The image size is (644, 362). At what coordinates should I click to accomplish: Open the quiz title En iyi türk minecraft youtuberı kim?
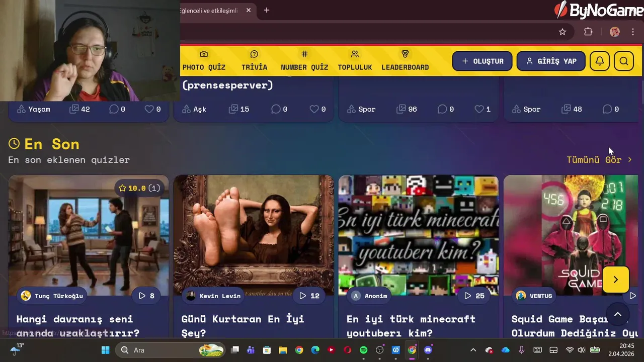(x=411, y=326)
